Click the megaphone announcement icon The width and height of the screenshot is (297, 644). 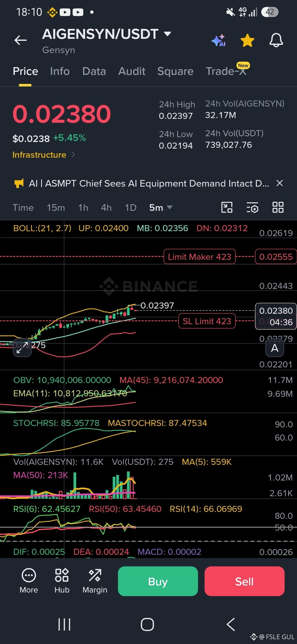click(19, 183)
